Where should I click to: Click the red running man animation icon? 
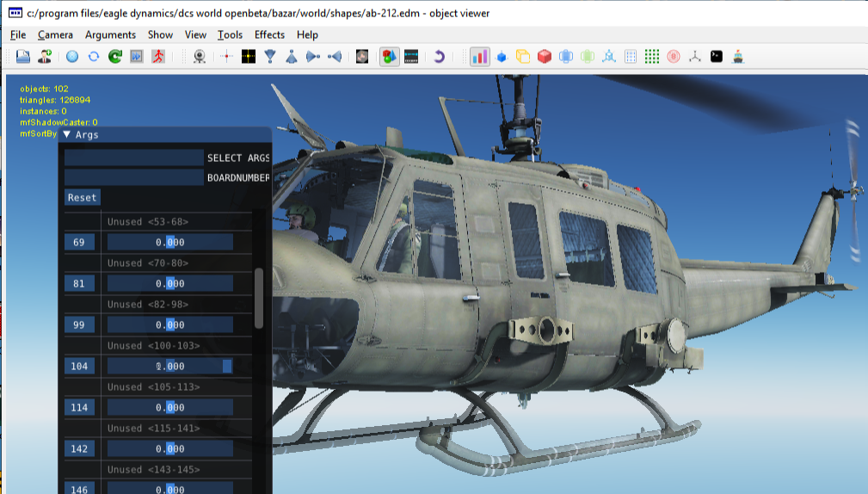pyautogui.click(x=157, y=57)
